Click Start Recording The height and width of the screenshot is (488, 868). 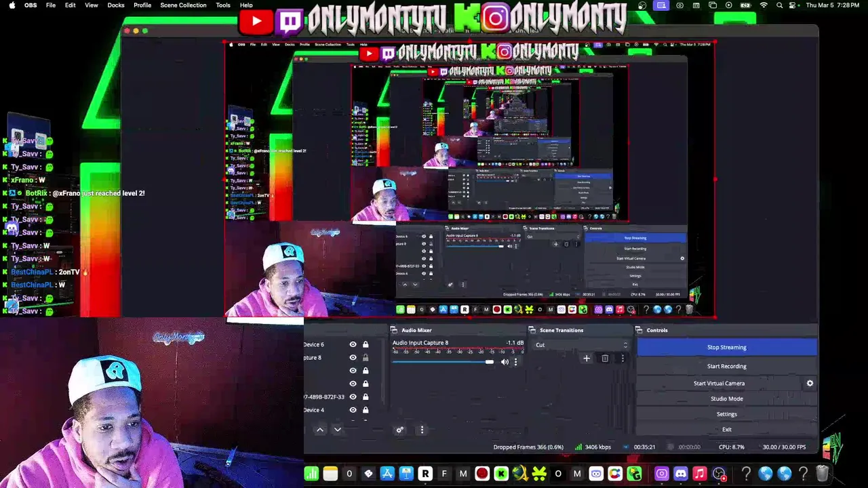tap(727, 367)
